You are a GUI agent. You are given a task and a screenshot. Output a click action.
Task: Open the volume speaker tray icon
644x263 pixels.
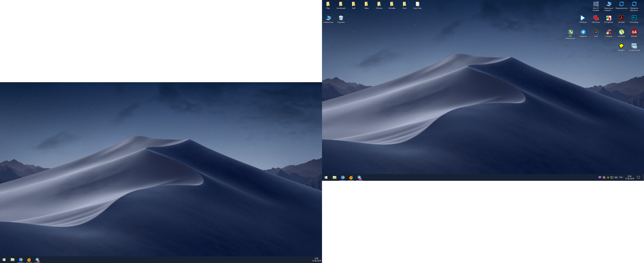click(616, 177)
